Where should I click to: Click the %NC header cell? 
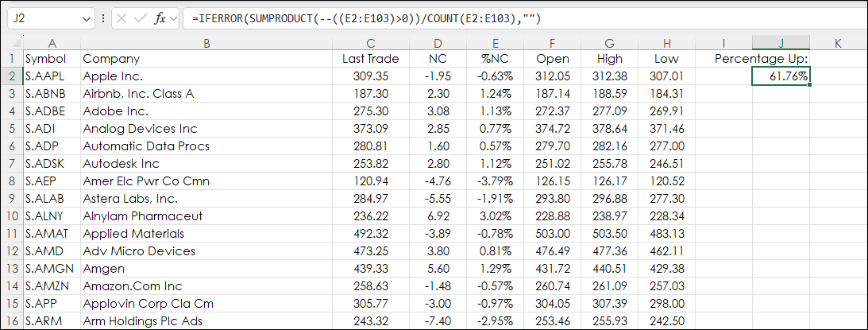(496, 59)
